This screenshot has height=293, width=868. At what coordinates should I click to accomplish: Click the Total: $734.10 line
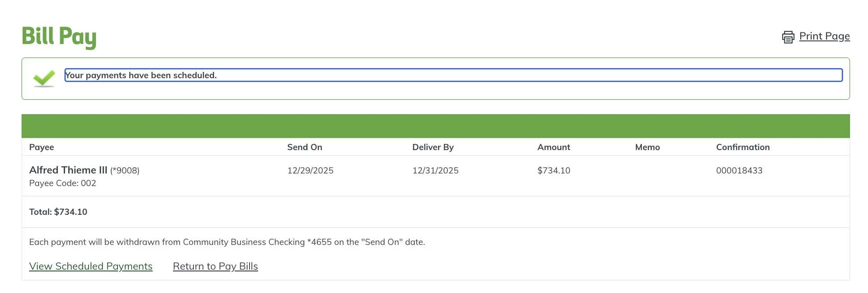[58, 212]
